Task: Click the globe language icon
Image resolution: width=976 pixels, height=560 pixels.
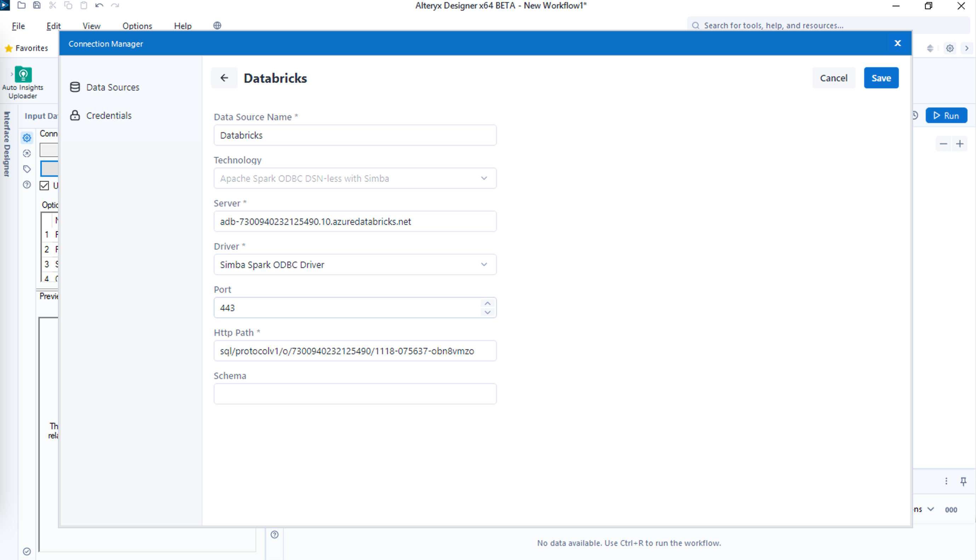Action: [217, 25]
